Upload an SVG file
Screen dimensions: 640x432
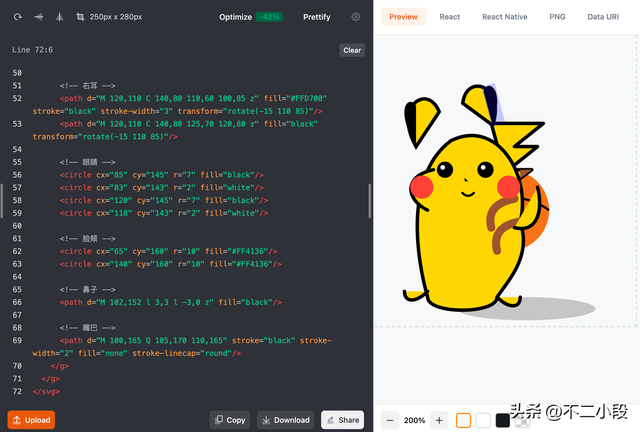[31, 420]
